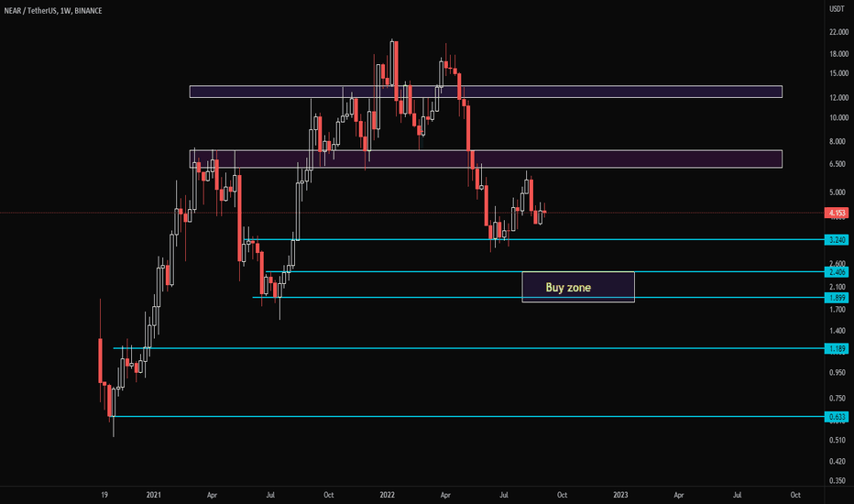Click the 2022 time axis label

388,495
